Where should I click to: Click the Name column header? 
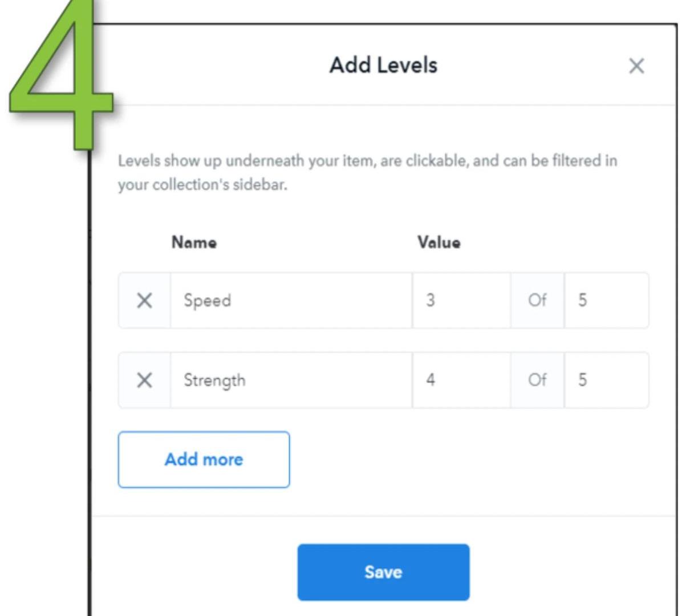[x=194, y=243]
